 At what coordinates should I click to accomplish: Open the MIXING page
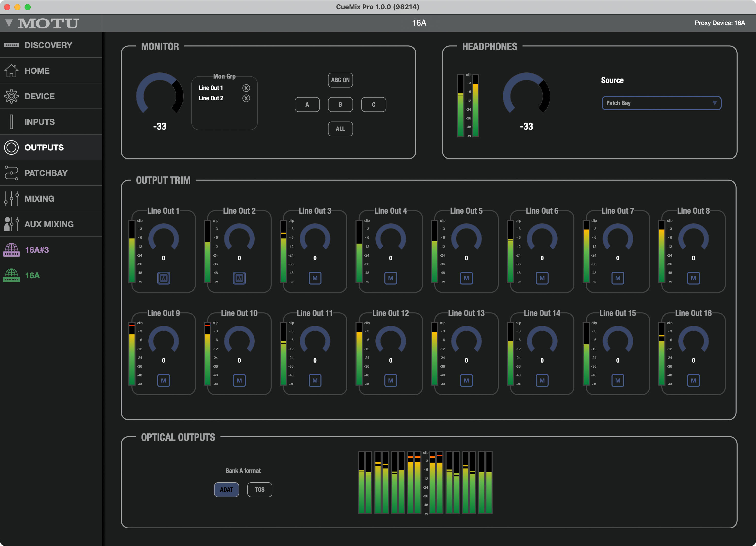tap(51, 199)
